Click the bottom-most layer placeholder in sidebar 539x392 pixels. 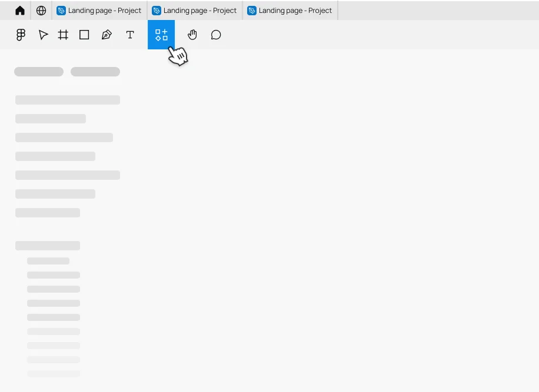53,374
